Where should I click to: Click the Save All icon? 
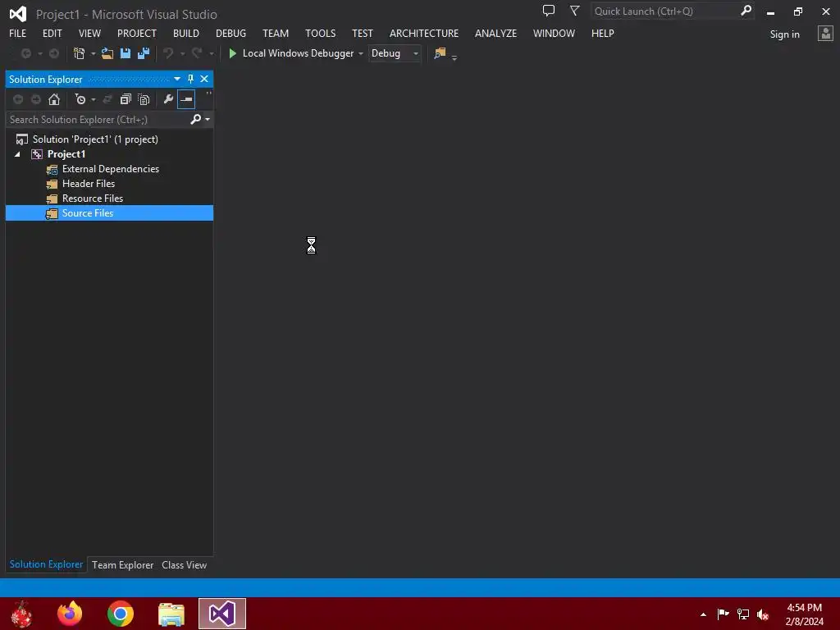point(144,53)
